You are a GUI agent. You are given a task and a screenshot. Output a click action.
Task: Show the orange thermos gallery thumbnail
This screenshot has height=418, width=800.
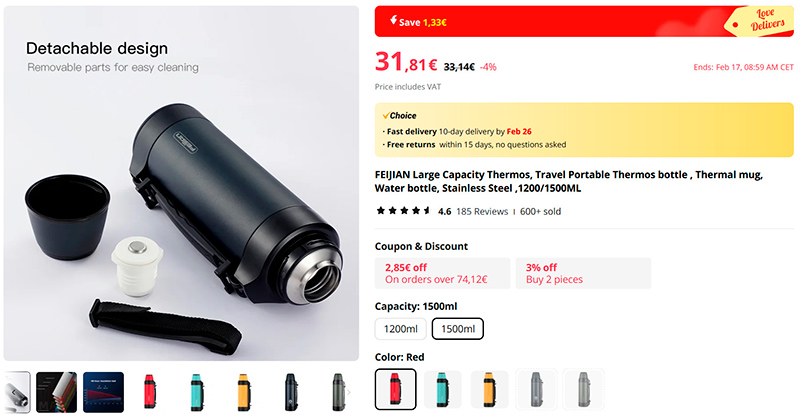click(242, 392)
